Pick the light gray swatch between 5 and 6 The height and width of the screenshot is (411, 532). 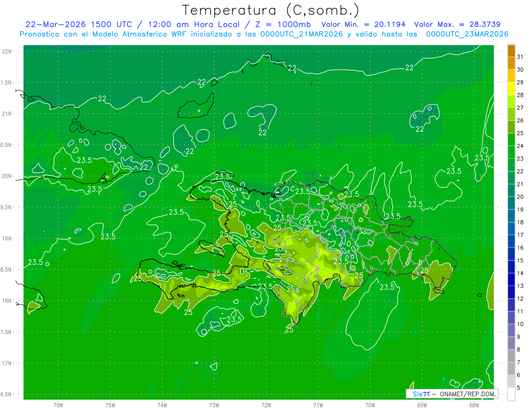click(x=511, y=381)
